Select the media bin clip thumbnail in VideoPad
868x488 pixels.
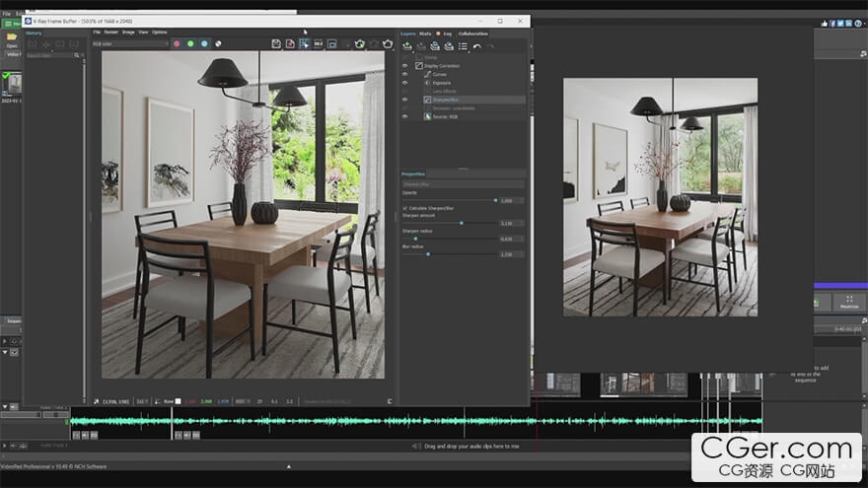[12, 84]
